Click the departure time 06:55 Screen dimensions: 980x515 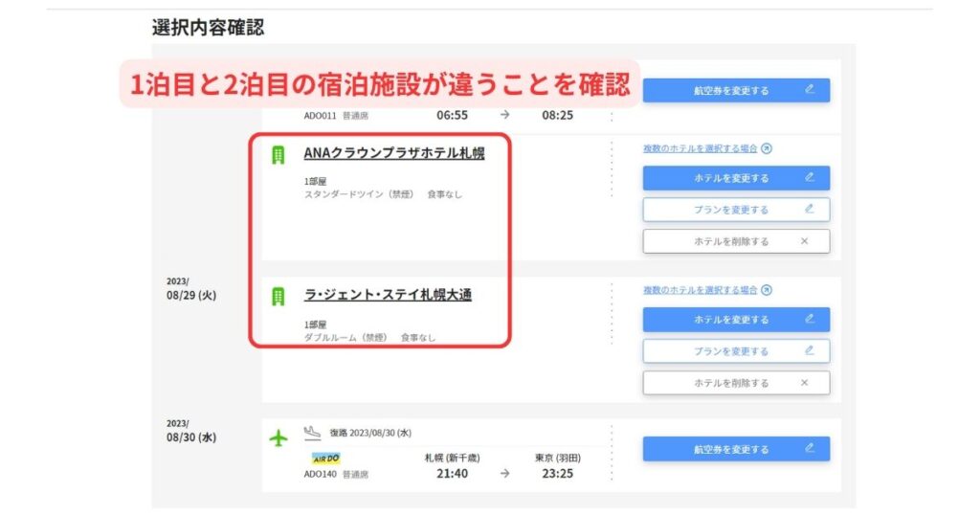452,115
